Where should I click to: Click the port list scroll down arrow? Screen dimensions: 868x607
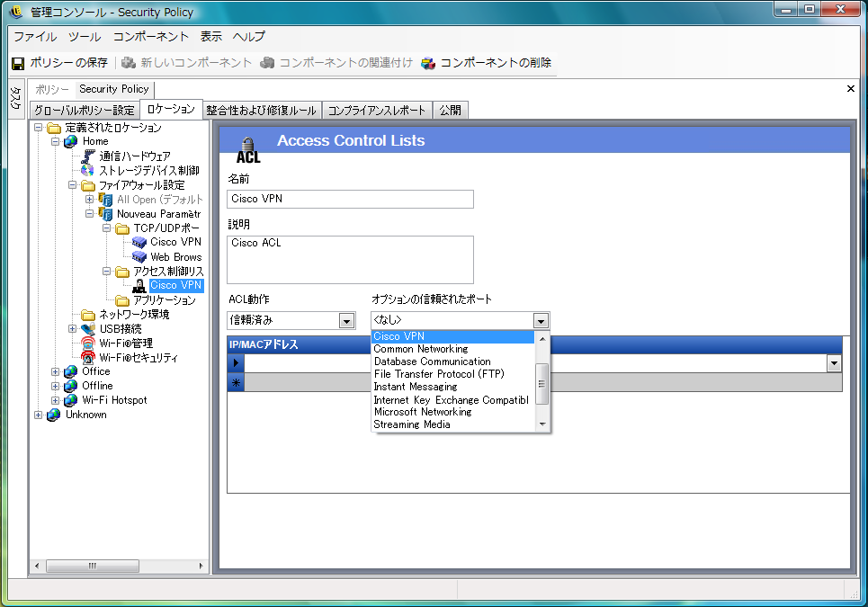[542, 425]
